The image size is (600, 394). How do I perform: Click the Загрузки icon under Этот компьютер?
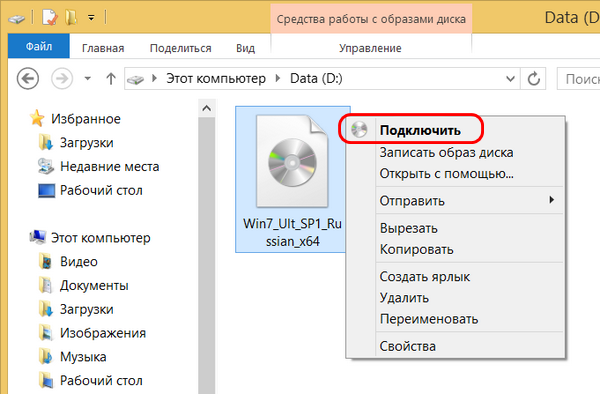click(x=46, y=309)
